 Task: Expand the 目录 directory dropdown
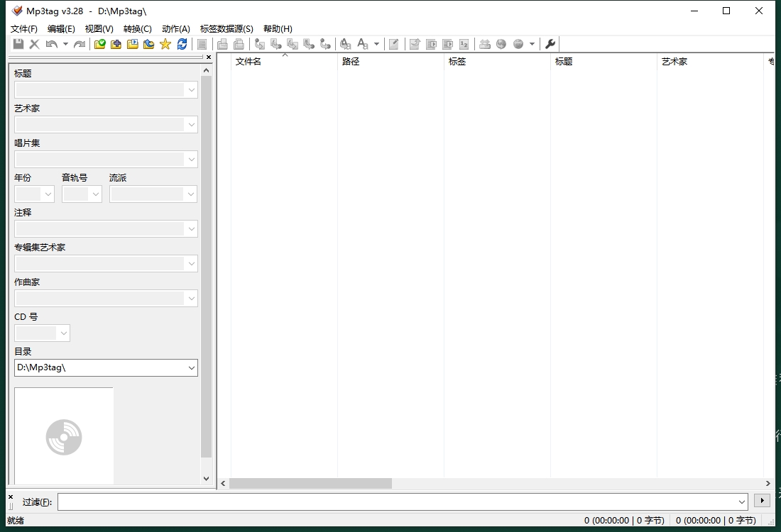point(191,367)
